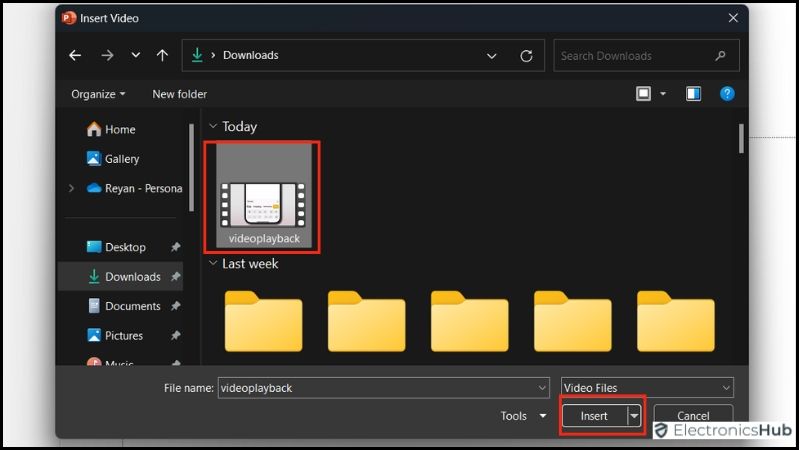Open the Organize menu
Image resolution: width=800 pixels, height=450 pixels.
[98, 94]
